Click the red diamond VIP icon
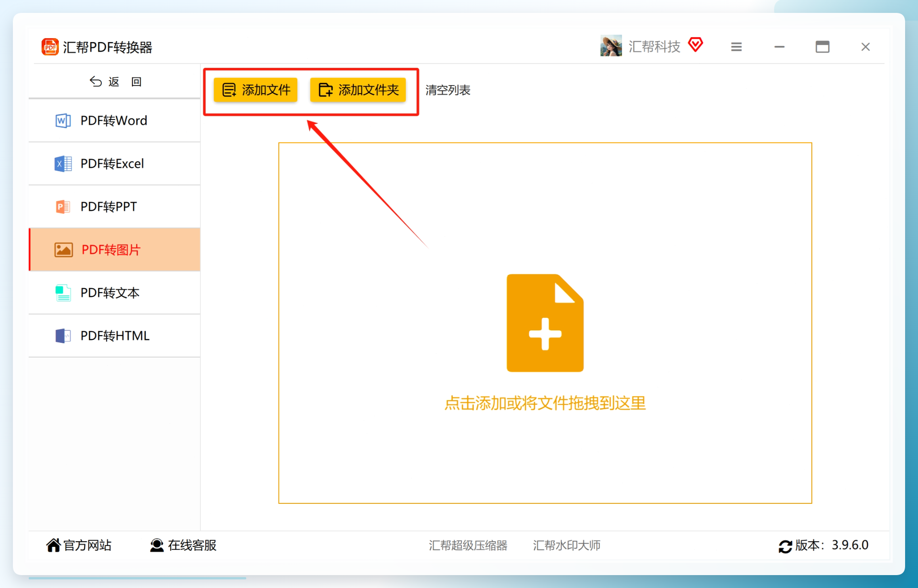This screenshot has height=588, width=918. pyautogui.click(x=696, y=45)
